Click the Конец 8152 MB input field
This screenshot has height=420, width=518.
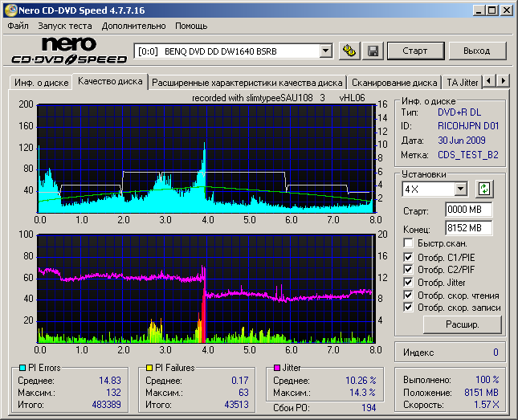469,228
